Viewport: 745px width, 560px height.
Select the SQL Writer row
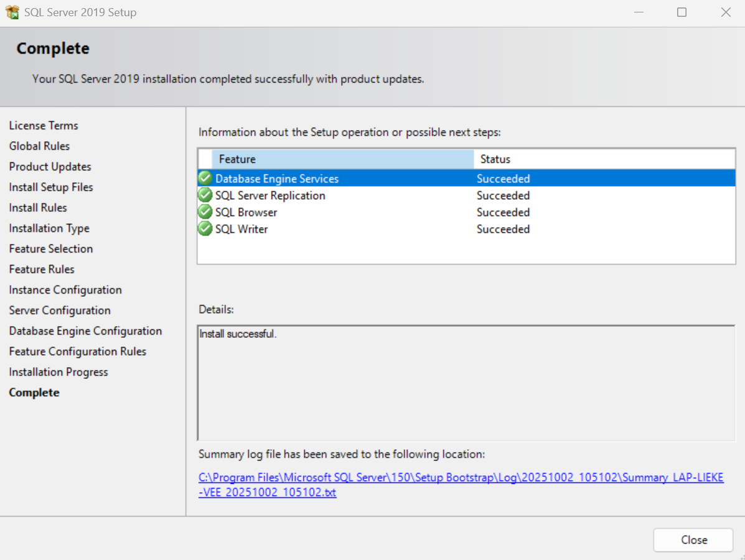pyautogui.click(x=467, y=229)
